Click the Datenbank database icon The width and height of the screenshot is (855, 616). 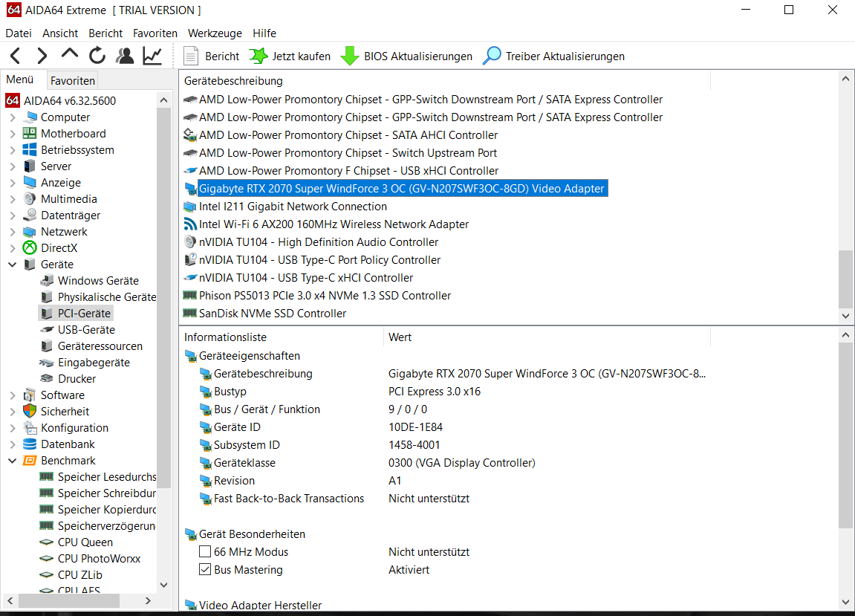coord(30,444)
